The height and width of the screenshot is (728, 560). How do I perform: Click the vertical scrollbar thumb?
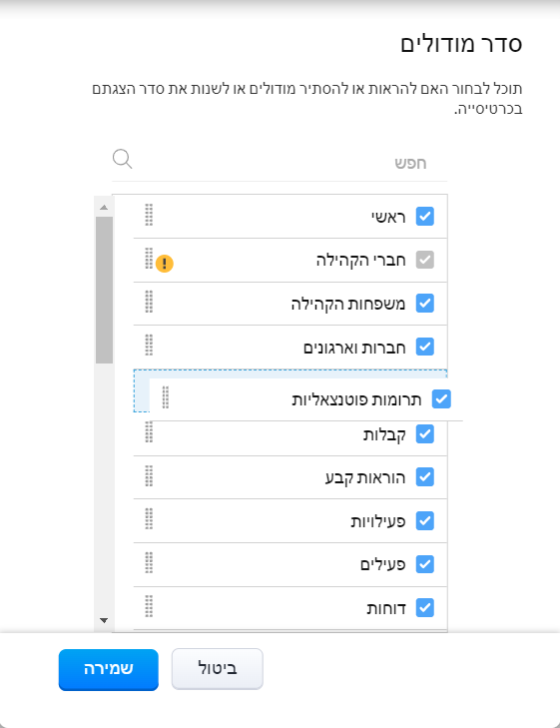click(105, 290)
